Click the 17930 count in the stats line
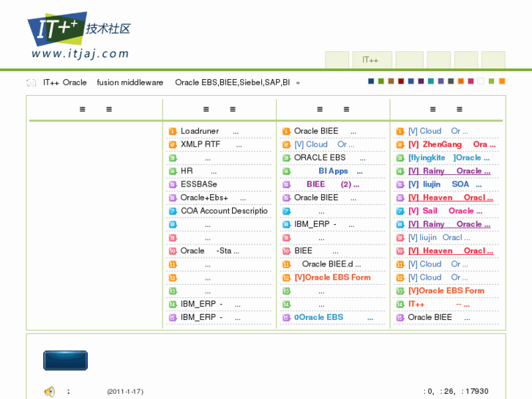Image resolution: width=532 pixels, height=399 pixels. pos(477,392)
